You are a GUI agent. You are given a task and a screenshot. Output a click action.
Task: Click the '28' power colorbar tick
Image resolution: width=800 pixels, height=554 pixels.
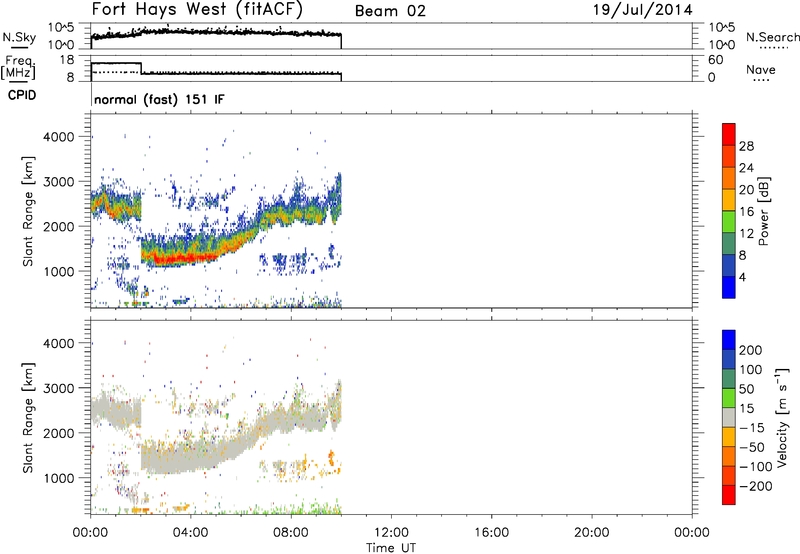coord(746,146)
